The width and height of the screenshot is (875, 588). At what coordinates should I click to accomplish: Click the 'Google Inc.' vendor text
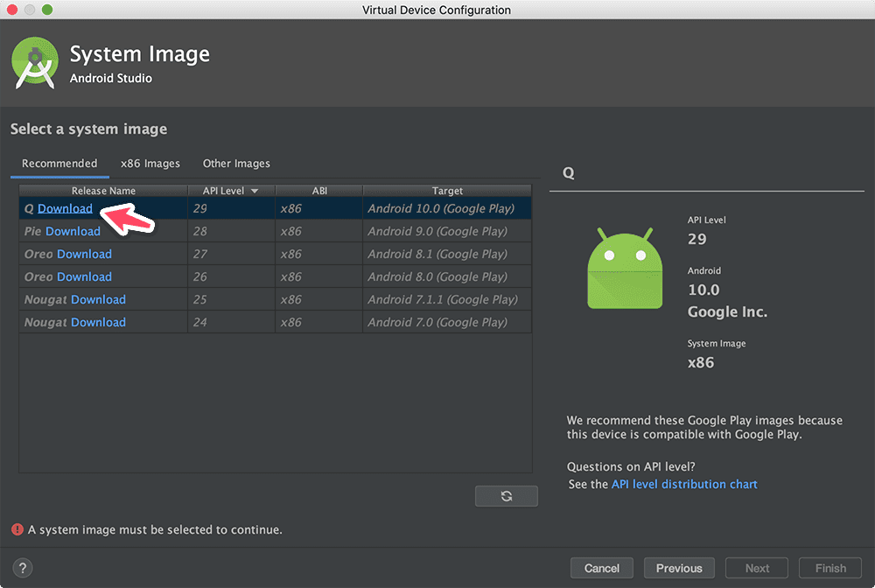pyautogui.click(x=727, y=311)
